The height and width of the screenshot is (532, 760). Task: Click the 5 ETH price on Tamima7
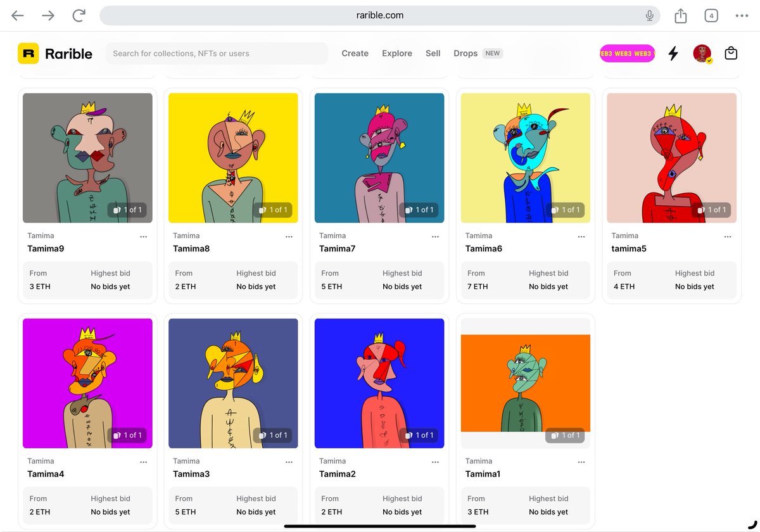pyautogui.click(x=332, y=287)
